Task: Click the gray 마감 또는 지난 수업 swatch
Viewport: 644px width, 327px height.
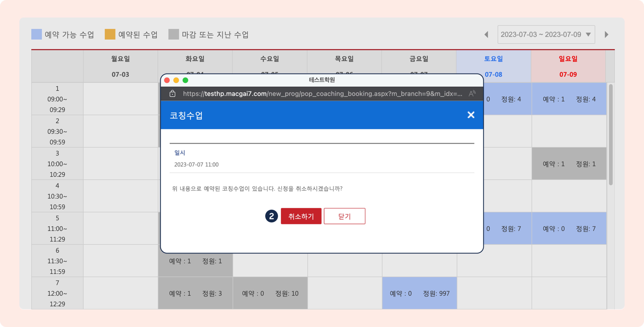Action: (173, 34)
